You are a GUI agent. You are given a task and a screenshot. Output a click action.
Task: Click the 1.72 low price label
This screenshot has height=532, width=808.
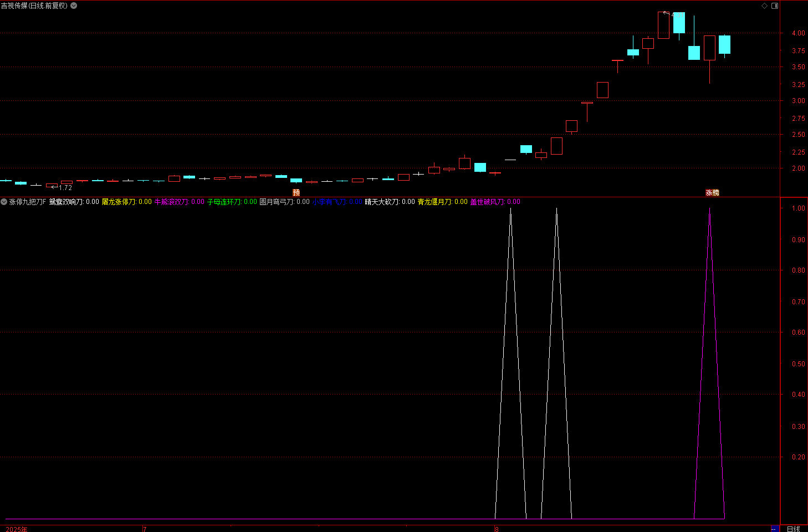(x=65, y=188)
